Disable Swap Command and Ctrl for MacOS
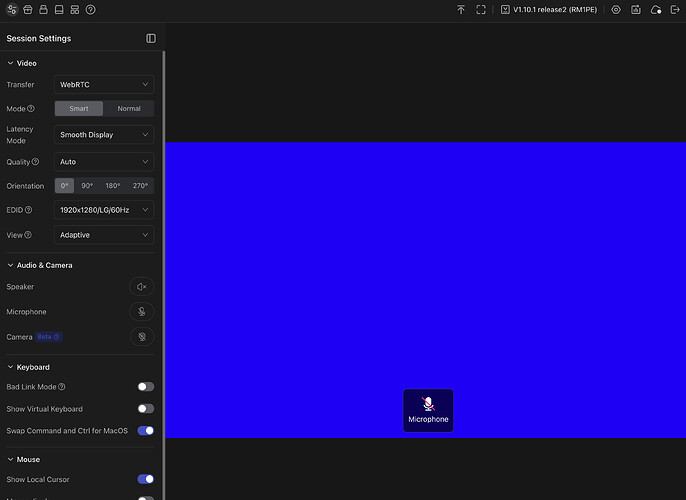 146,430
